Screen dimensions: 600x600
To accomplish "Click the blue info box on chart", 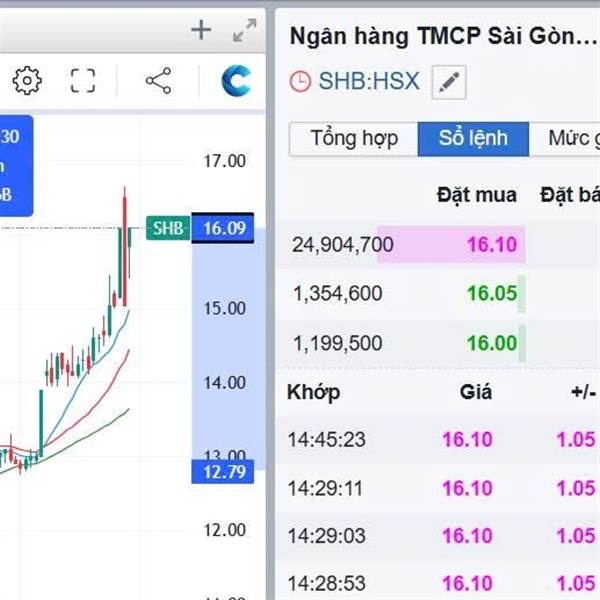I will tap(16, 165).
